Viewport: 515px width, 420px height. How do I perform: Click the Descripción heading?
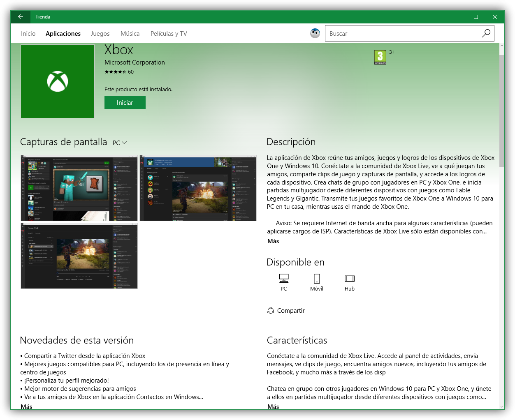(x=291, y=142)
